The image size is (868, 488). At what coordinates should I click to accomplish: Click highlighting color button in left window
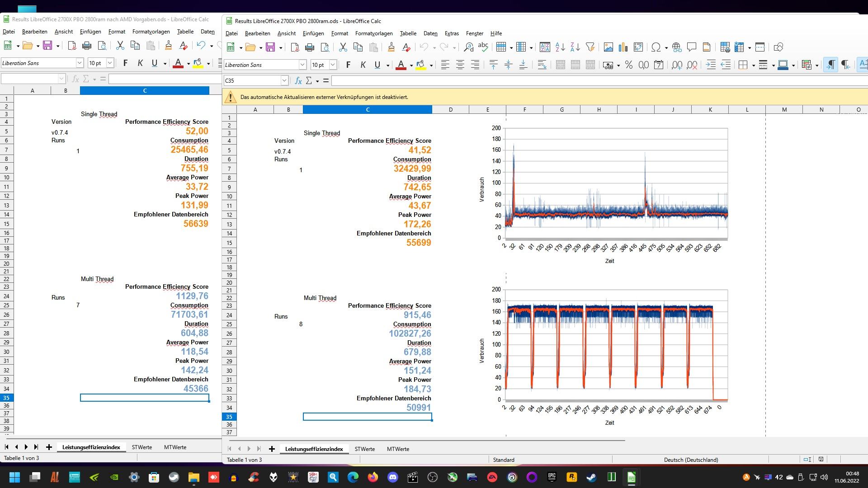click(198, 63)
